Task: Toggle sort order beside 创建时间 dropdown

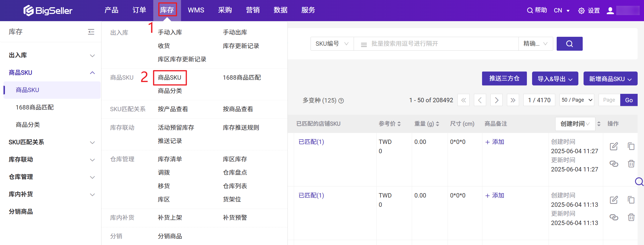Action: (x=599, y=124)
